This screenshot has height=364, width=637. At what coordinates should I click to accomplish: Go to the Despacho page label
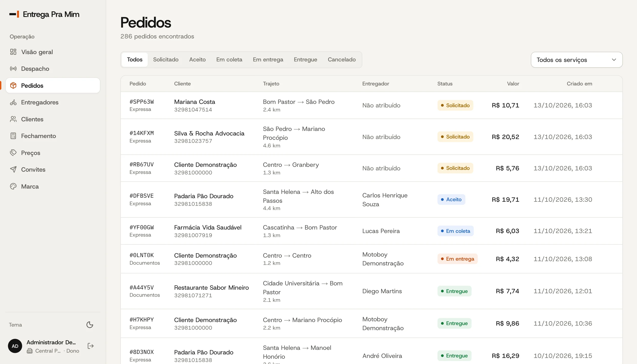pyautogui.click(x=35, y=69)
